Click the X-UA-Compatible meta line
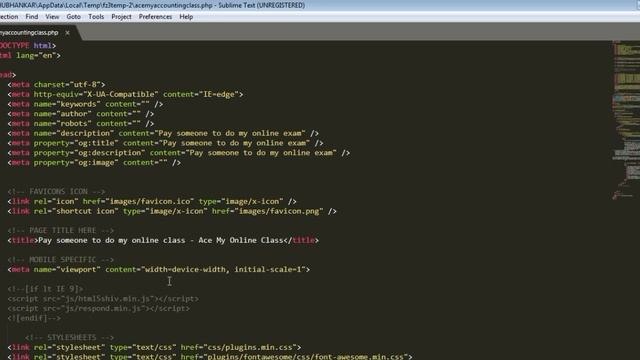The image size is (640, 360). [125, 94]
